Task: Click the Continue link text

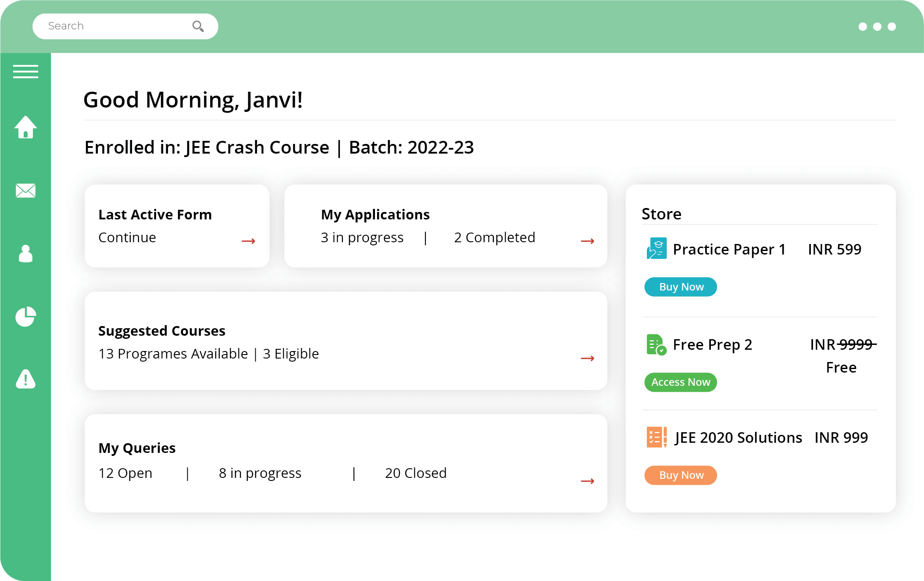Action: tap(127, 237)
